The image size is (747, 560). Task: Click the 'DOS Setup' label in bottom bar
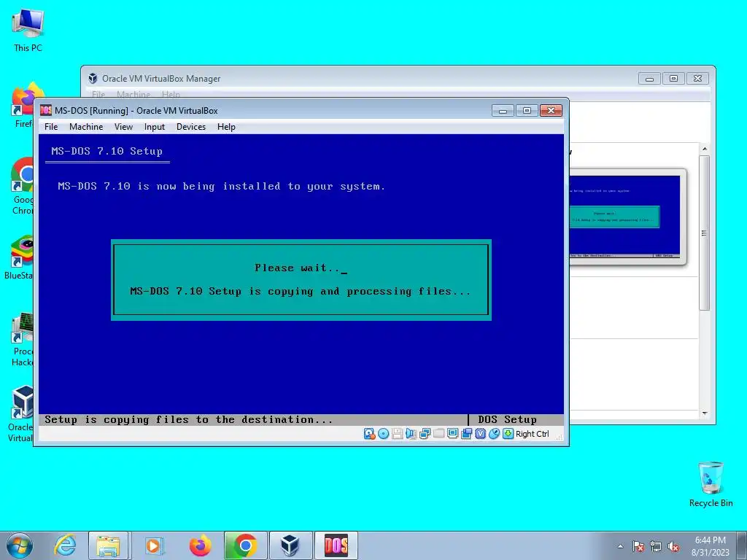(507, 419)
